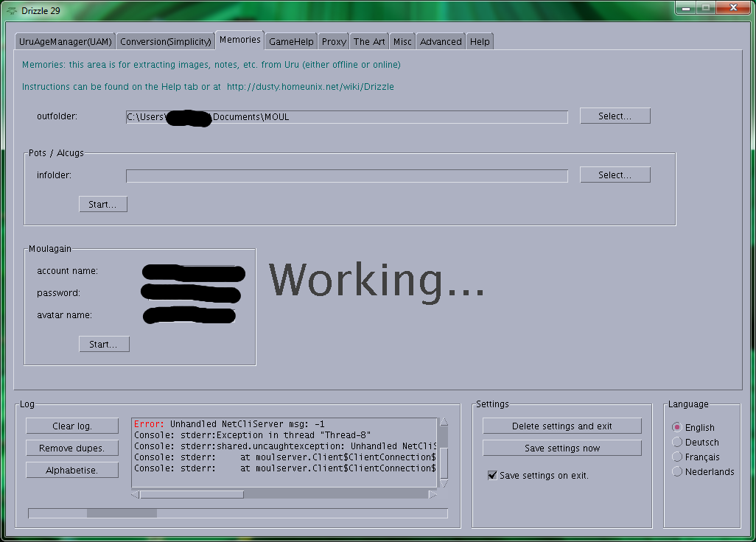Click the "Pots / Alcugs" group title
Image resolution: width=756 pixels, height=542 pixels.
(56, 152)
